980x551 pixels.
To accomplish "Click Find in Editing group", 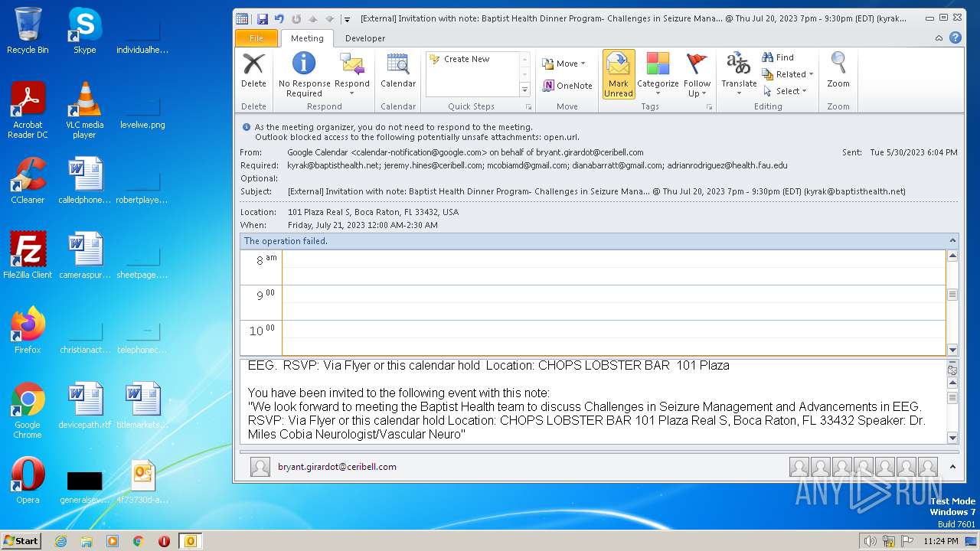I will (778, 57).
